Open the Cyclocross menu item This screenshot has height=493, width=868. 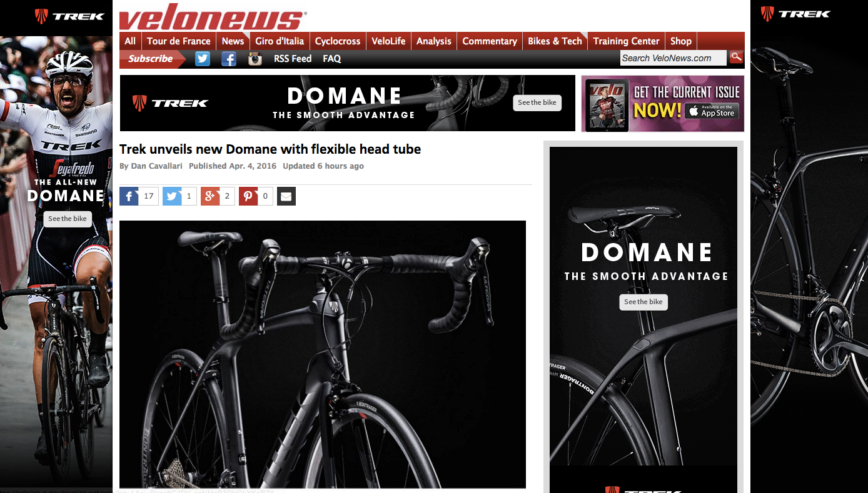[x=338, y=41]
